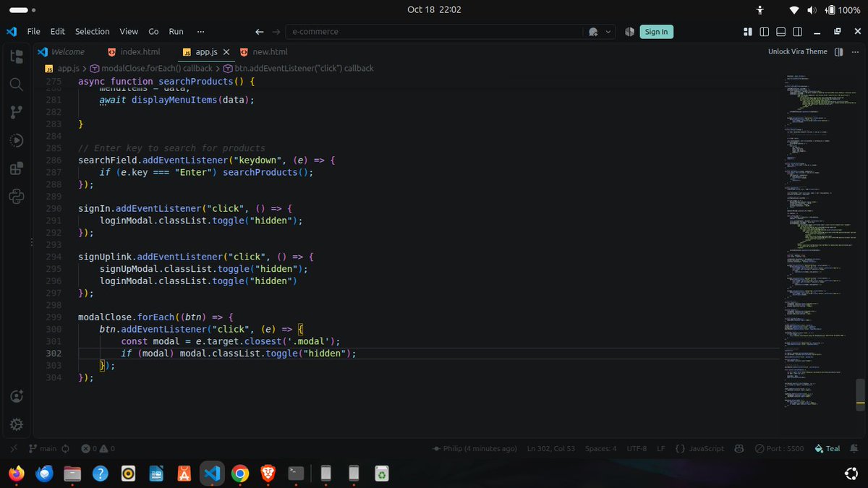Launch Firefox from the dock
Viewport: 868px width, 488px height.
point(16,474)
